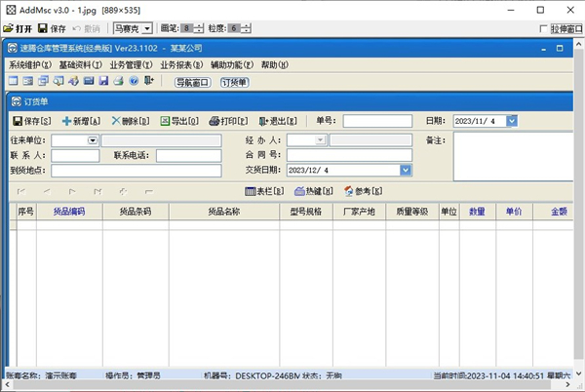Screen dimensions: 585x392
Task: Open the 交货日期 date dropdown
Action: coord(406,170)
